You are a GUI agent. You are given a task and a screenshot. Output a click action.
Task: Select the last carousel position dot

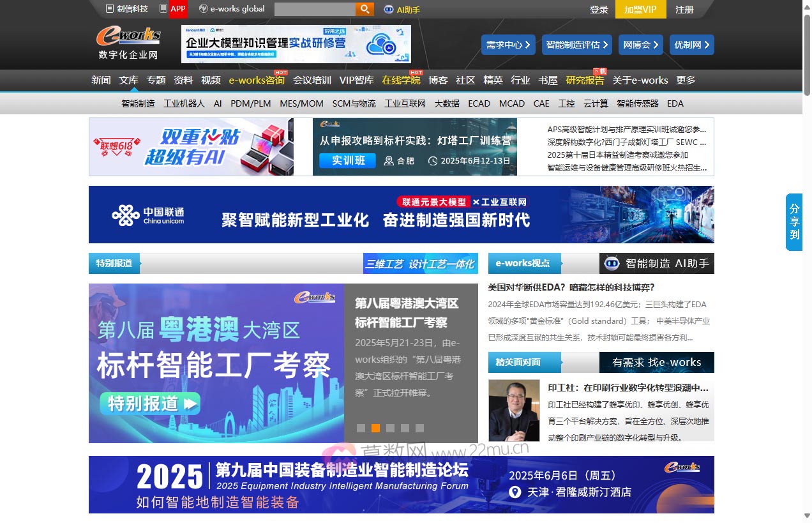pyautogui.click(x=419, y=428)
